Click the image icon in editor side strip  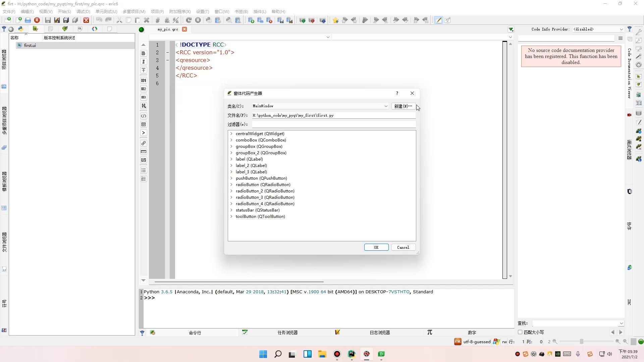[144, 160]
